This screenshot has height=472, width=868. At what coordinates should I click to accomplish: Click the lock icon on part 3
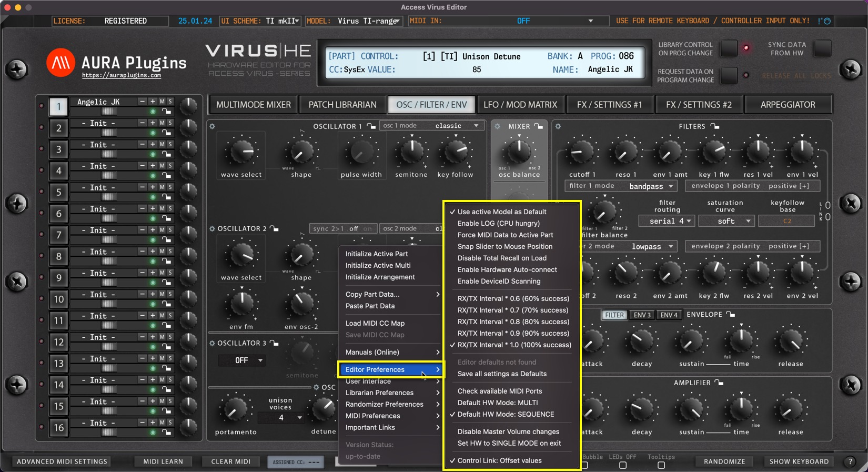[166, 154]
